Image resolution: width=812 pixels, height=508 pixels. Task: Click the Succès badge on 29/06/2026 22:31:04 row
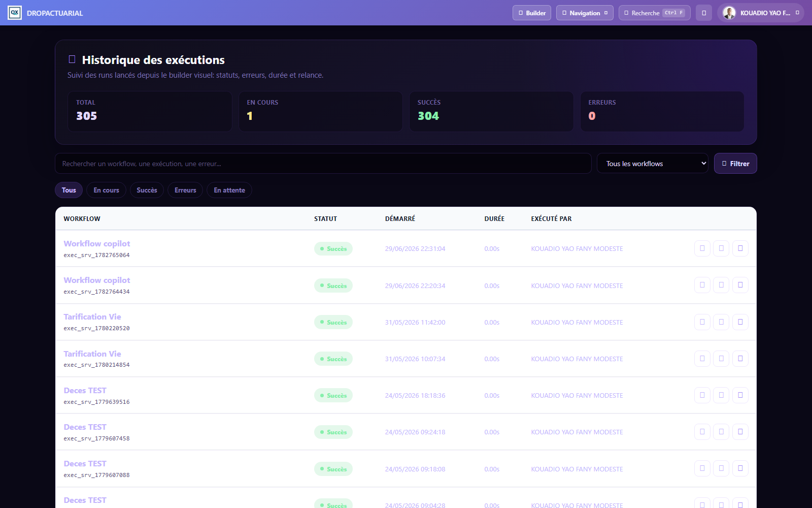[333, 249]
